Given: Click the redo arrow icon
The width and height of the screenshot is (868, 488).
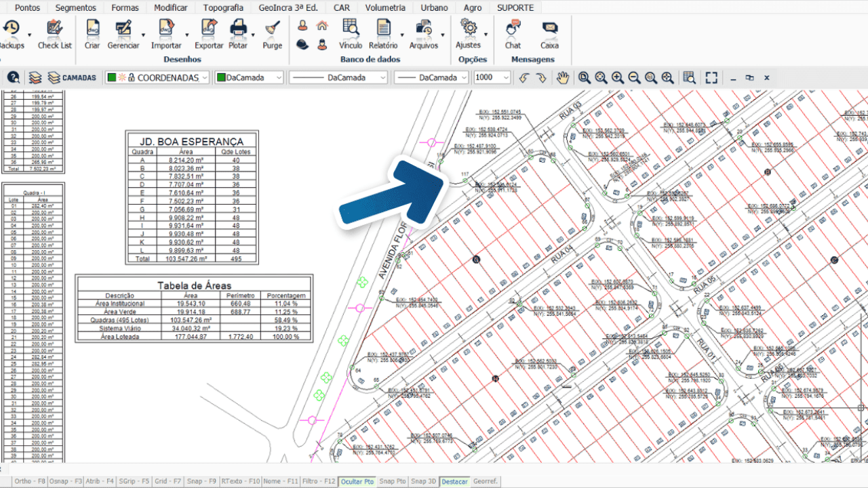Looking at the screenshot, I should point(541,77).
